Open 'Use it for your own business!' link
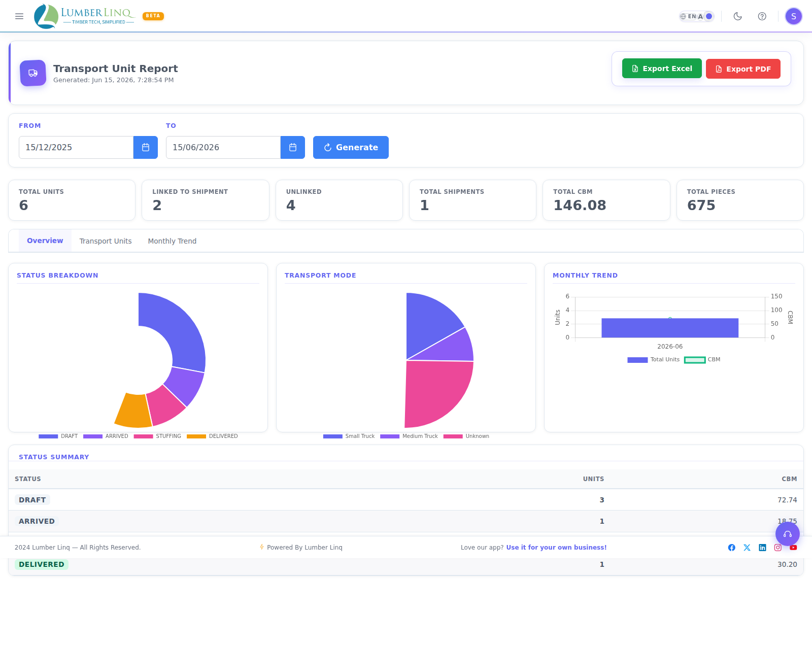The width and height of the screenshot is (812, 645). (x=556, y=548)
